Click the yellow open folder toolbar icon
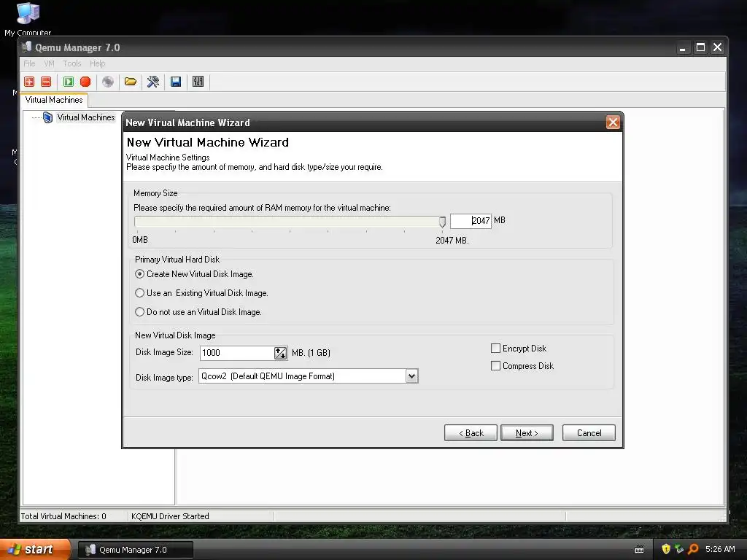 (131, 82)
